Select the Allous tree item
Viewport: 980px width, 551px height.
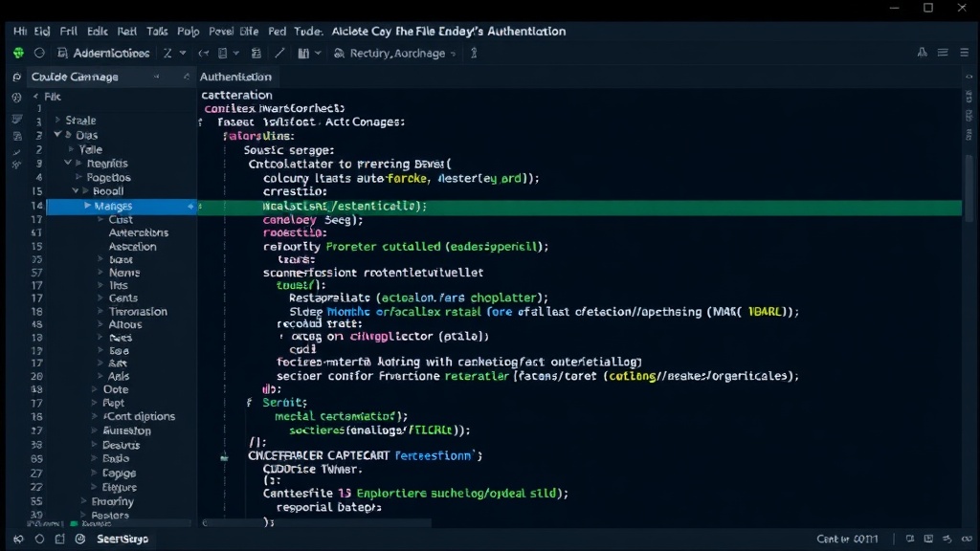(125, 324)
